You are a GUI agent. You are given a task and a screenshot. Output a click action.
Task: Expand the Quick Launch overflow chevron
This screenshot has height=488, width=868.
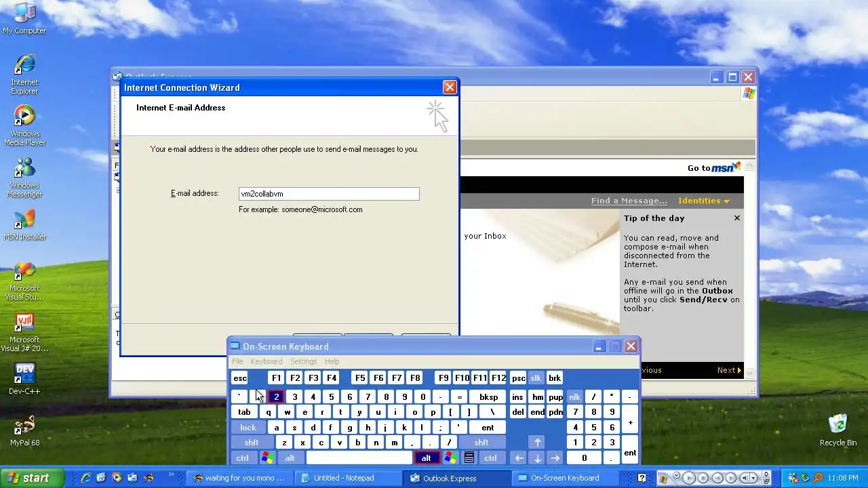pyautogui.click(x=172, y=474)
